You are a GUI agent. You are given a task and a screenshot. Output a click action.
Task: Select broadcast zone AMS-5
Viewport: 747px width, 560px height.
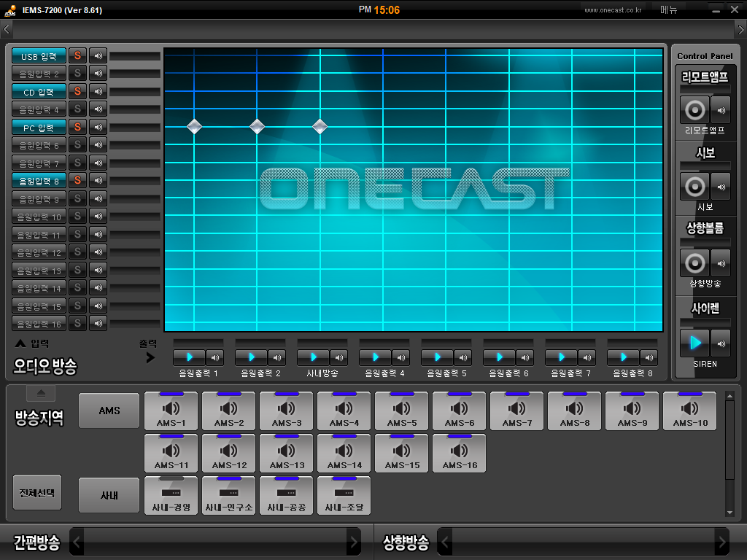click(x=402, y=411)
